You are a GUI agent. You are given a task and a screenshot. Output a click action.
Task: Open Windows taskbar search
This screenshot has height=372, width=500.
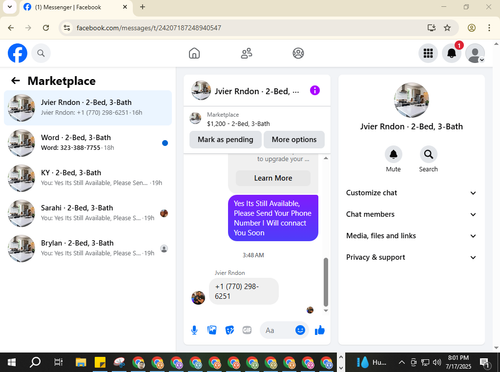coord(35,362)
